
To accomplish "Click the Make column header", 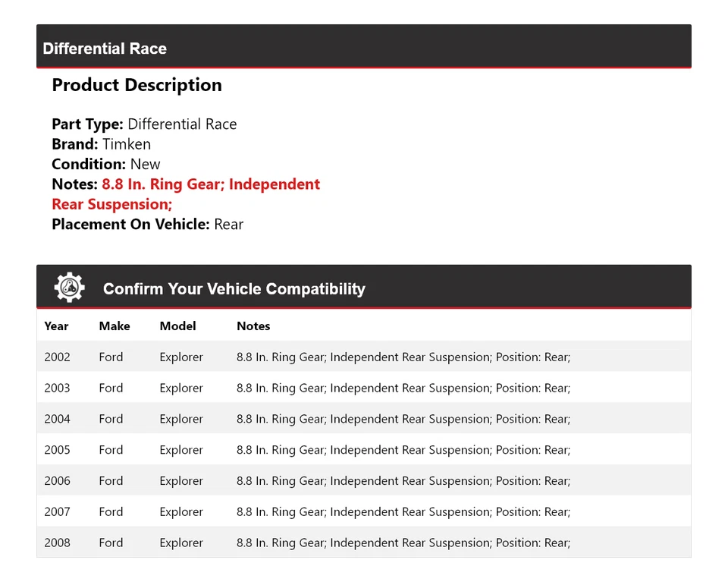I will coord(114,326).
